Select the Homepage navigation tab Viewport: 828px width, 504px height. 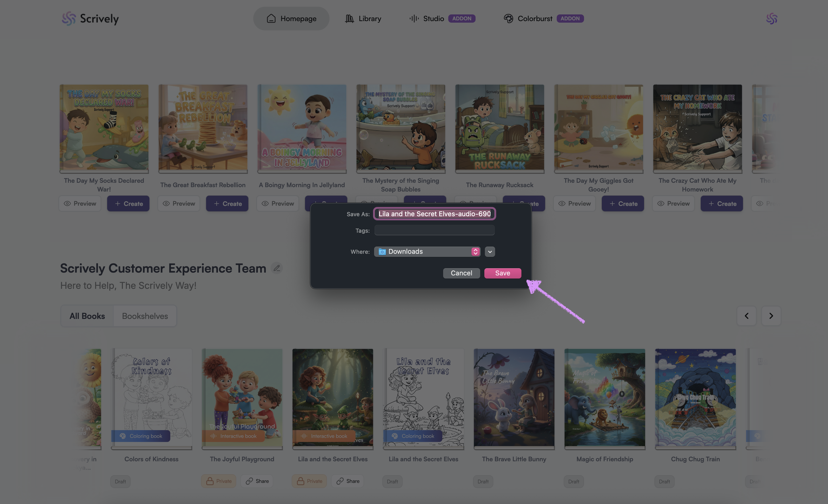[291, 19]
